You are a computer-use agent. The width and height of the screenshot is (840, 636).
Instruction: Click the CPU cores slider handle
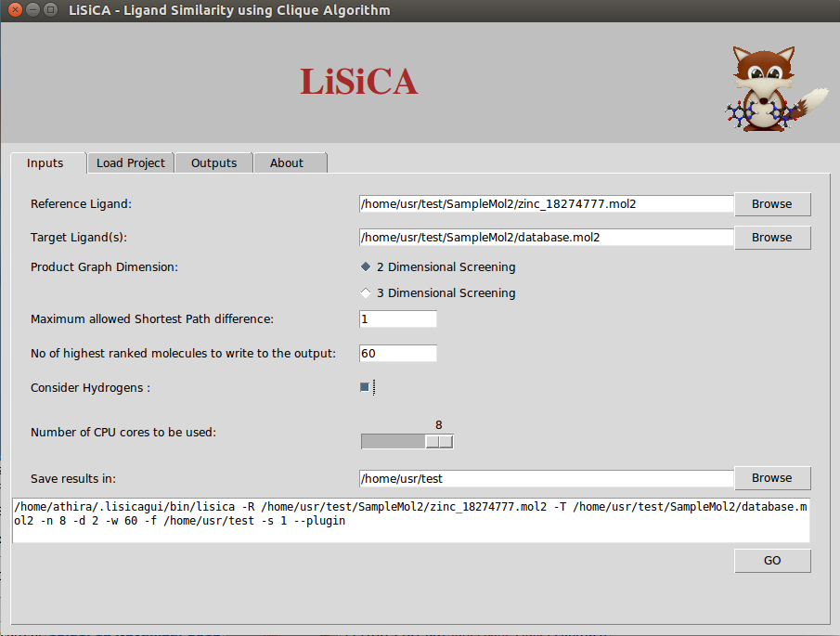tap(439, 441)
